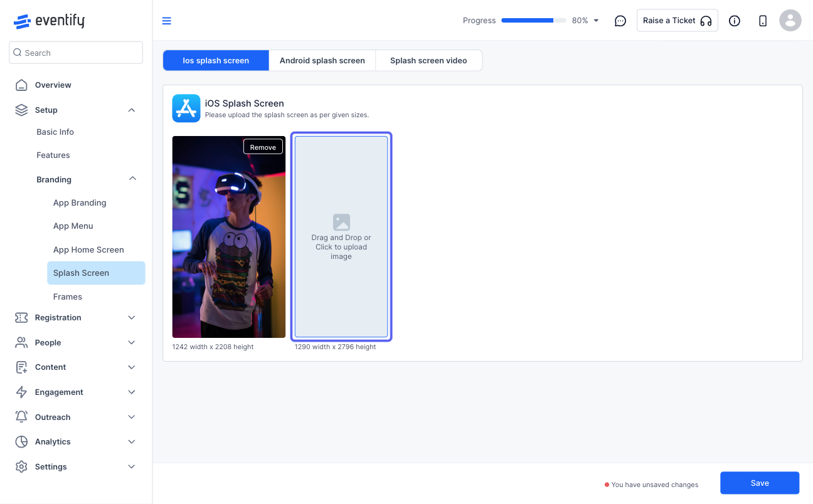Open mobile device preview icon

coord(763,21)
